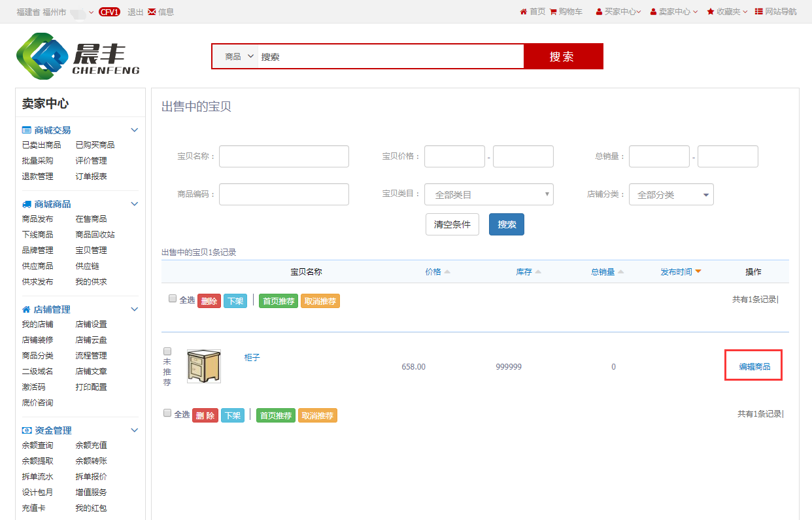Viewport: 812px width, 520px height.
Task: Click the home icon beside 首页
Action: [x=523, y=12]
